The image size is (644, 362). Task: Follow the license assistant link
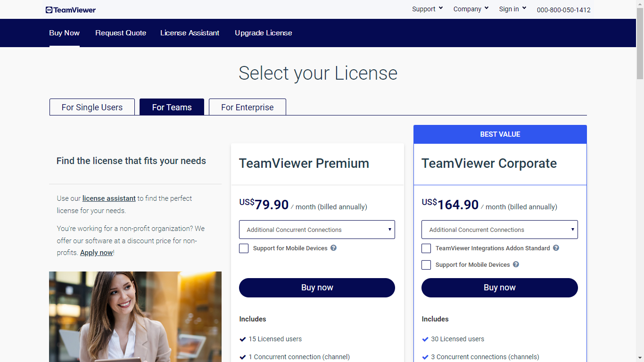(x=109, y=198)
